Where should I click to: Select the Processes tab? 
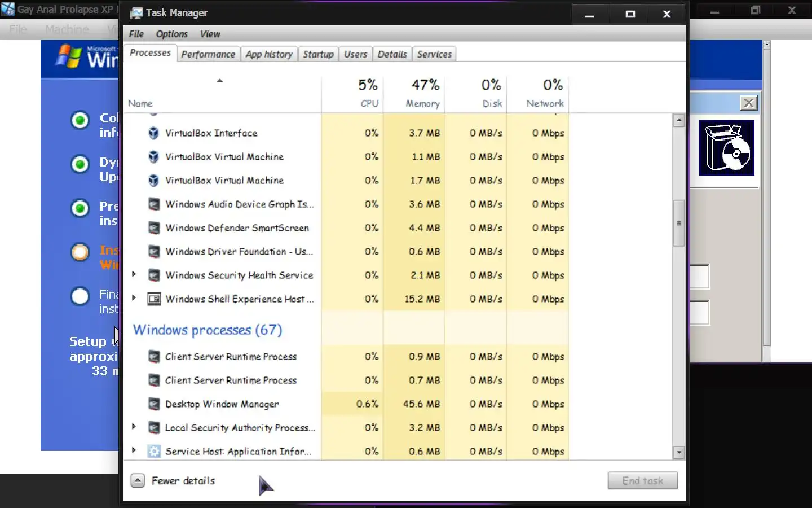[150, 52]
